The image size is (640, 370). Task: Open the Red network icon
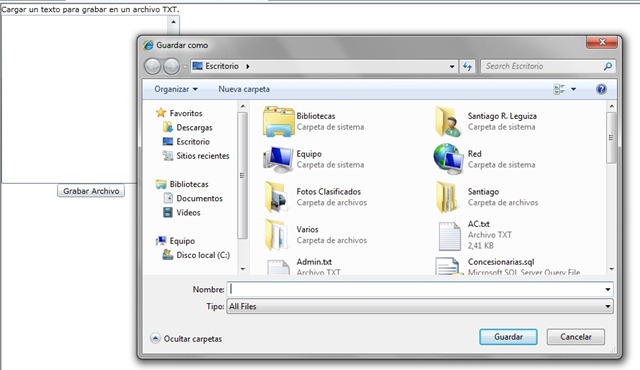[449, 159]
